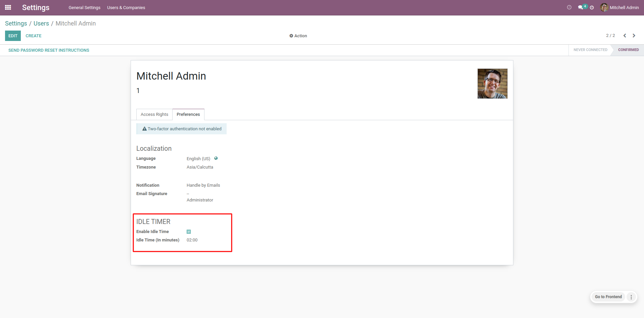644x318 pixels.
Task: Click the IDLE TIMER section heading
Action: coord(153,222)
